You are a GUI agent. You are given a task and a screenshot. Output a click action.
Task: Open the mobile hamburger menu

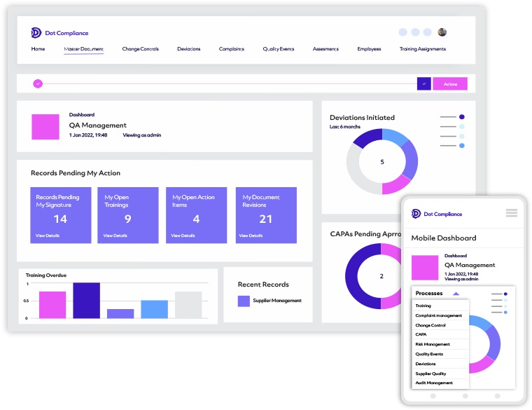[511, 213]
